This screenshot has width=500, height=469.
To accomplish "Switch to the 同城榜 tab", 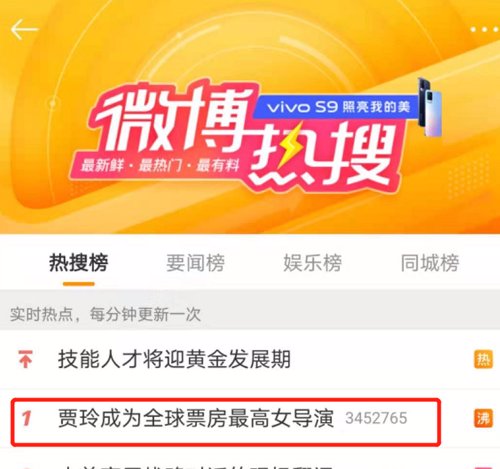I will pyautogui.click(x=430, y=263).
